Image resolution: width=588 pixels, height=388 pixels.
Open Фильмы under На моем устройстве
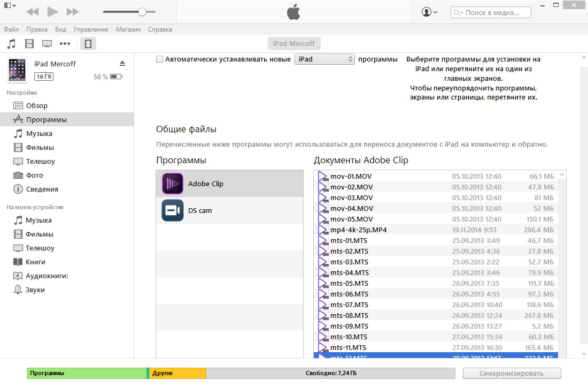point(67,234)
